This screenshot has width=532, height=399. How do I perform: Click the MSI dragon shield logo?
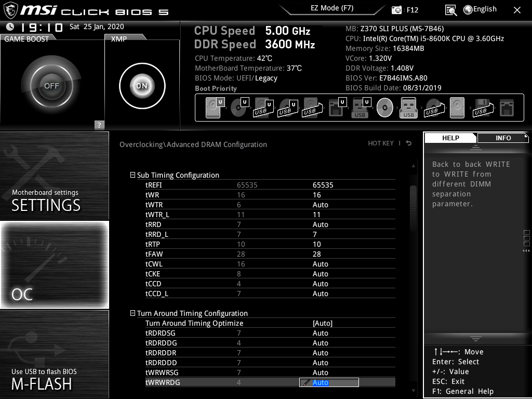click(x=10, y=10)
